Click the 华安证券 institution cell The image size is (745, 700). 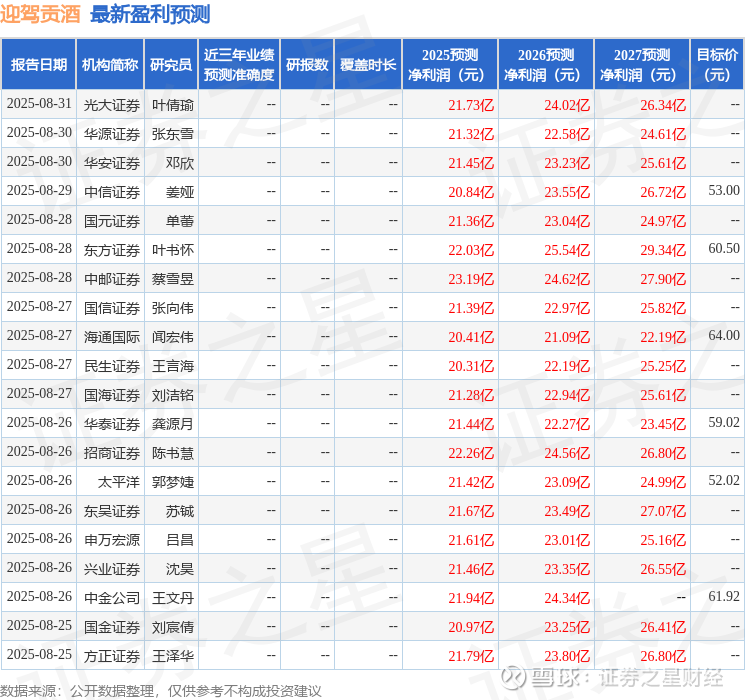point(112,163)
